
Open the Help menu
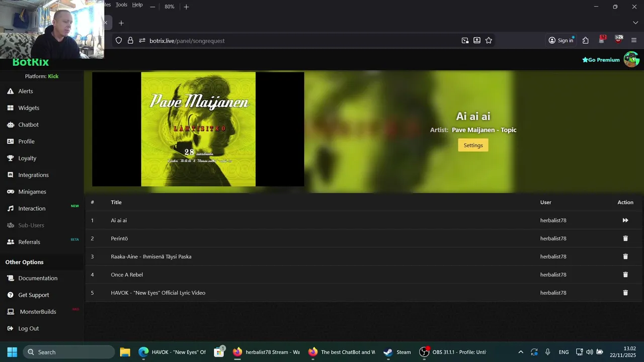tap(137, 5)
